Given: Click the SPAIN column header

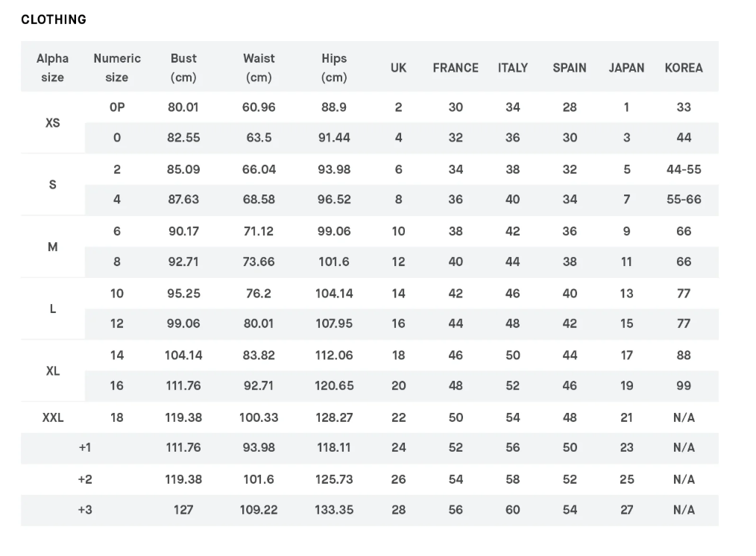Looking at the screenshot, I should [x=570, y=68].
